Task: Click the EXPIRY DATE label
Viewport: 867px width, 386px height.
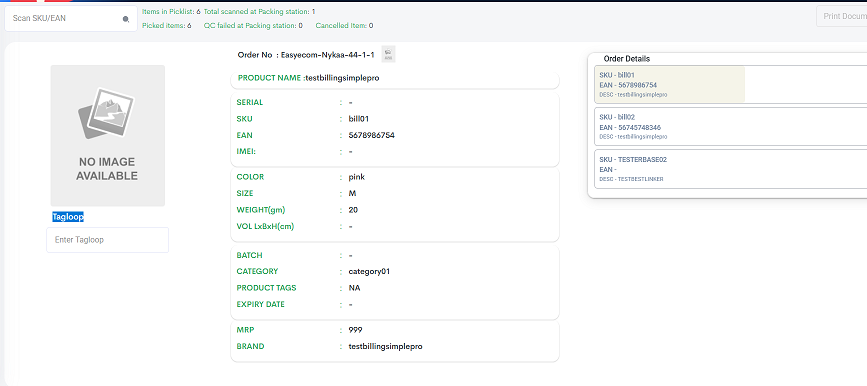Action: [x=260, y=304]
